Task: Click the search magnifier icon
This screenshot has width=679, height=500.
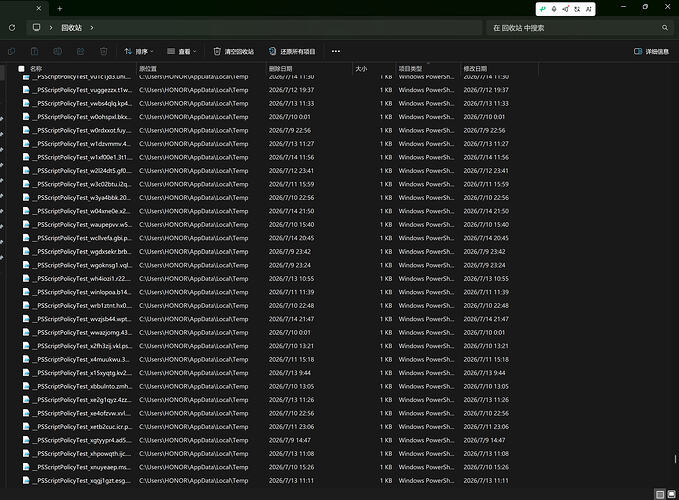Action: click(x=665, y=28)
